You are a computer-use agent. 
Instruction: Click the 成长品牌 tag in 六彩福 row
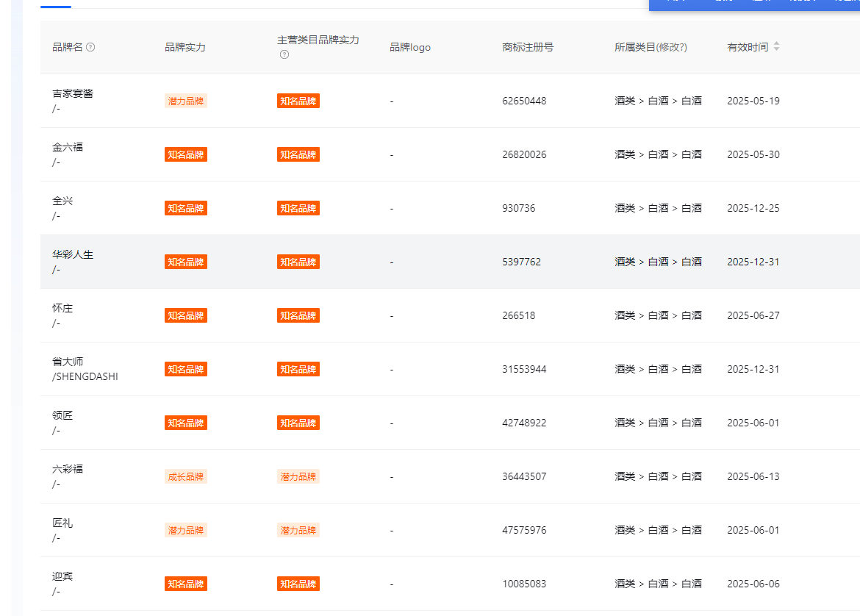coord(186,476)
